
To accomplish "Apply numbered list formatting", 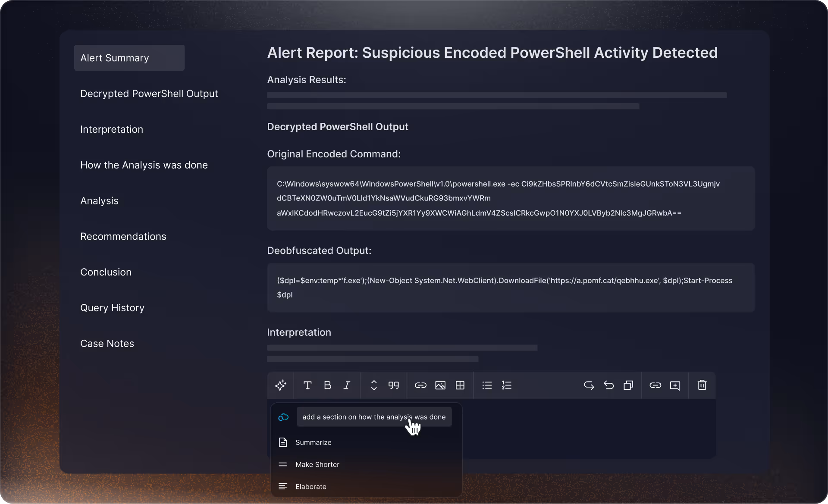I will [x=507, y=385].
